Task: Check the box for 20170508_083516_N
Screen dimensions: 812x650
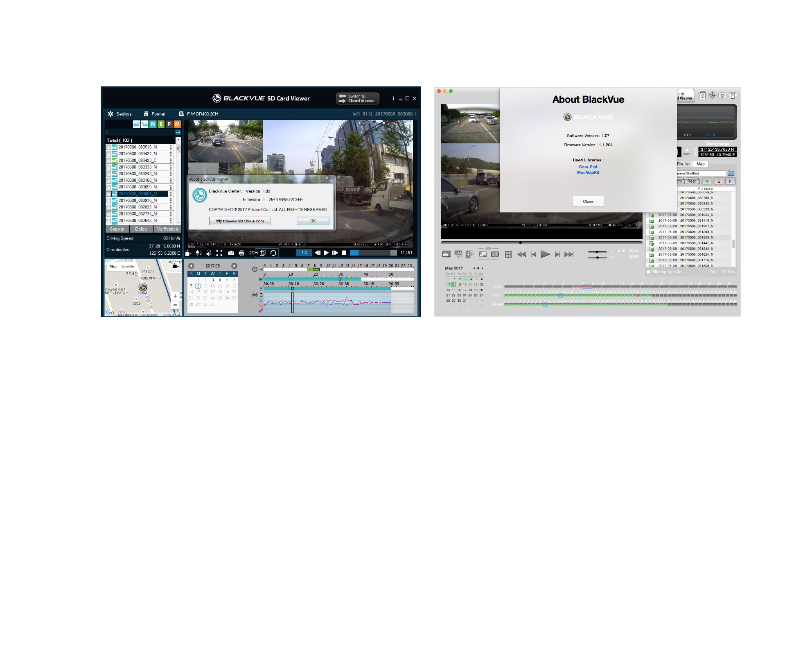Action: tap(108, 147)
